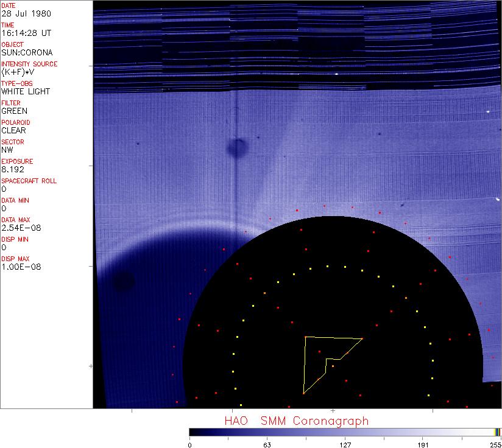This screenshot has width=502, height=448.
Task: Click the yellow end of the color bar
Action: (498, 432)
